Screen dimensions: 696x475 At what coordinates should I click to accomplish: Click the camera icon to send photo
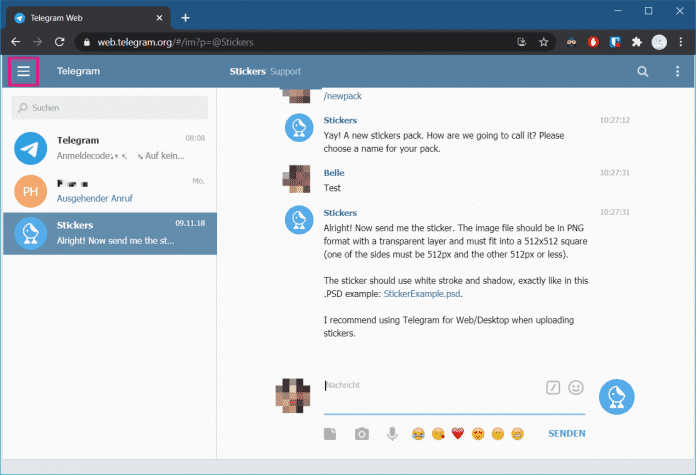point(361,433)
